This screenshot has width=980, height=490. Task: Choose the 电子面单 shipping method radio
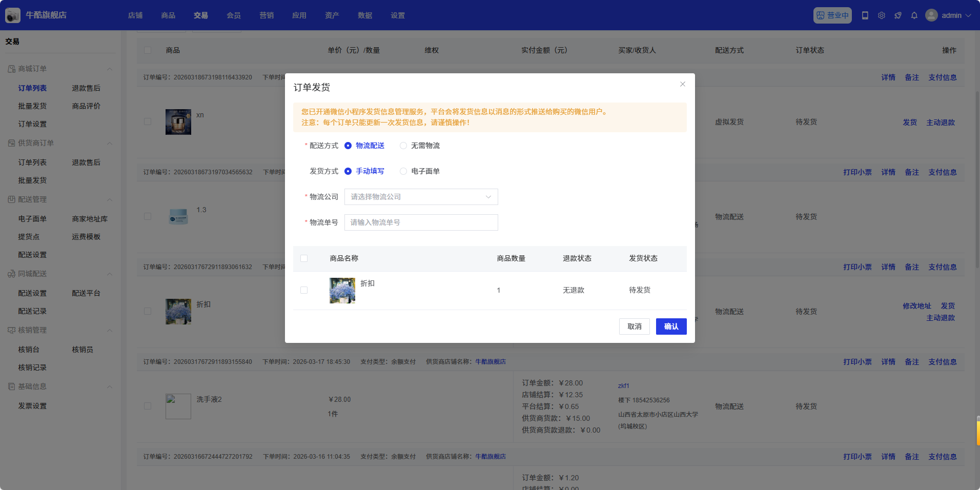pos(403,171)
